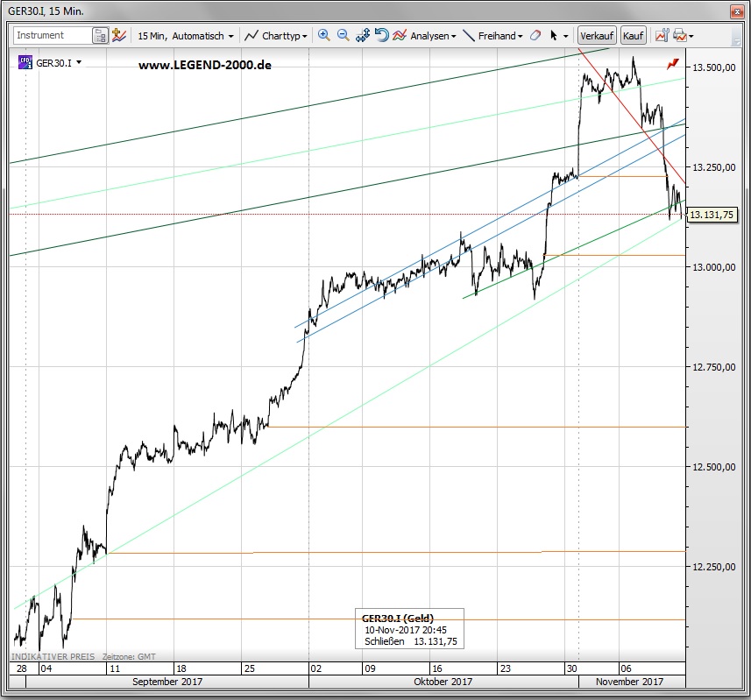Open the Analysen menu
The height and width of the screenshot is (700, 751).
[x=424, y=36]
